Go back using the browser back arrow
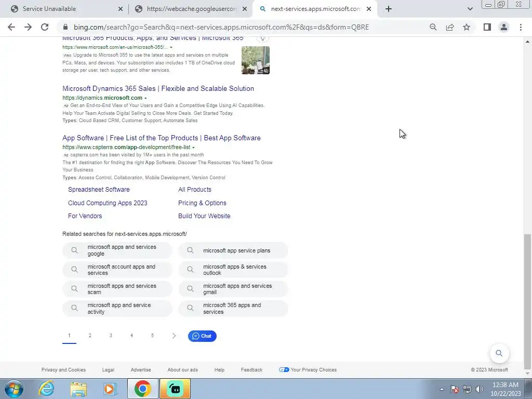Image resolution: width=532 pixels, height=399 pixels. (x=11, y=27)
